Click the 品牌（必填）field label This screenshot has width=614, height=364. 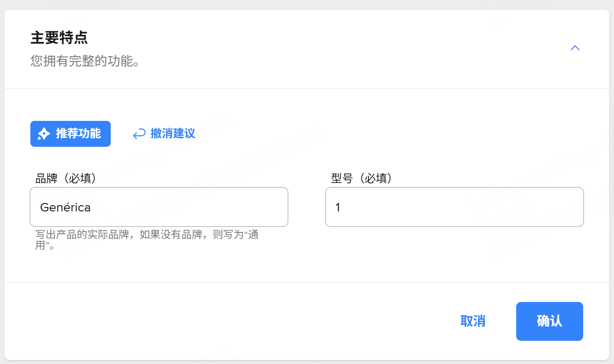(x=66, y=178)
